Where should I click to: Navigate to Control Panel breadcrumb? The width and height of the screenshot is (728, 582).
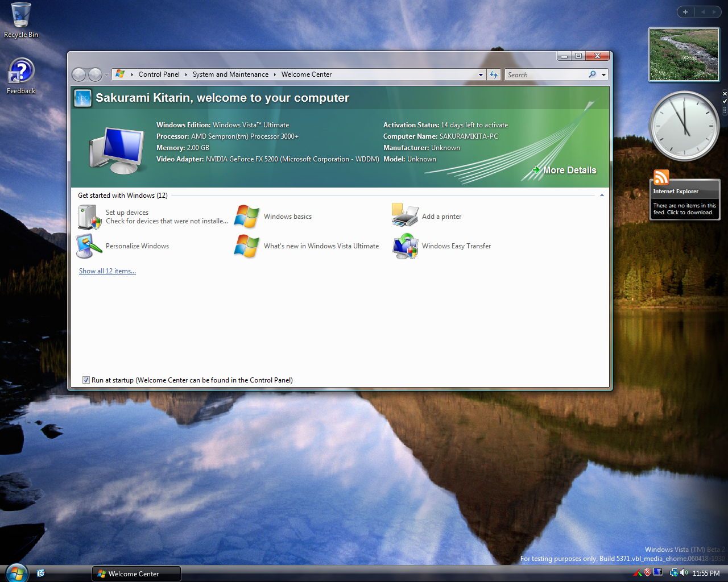[x=159, y=74]
